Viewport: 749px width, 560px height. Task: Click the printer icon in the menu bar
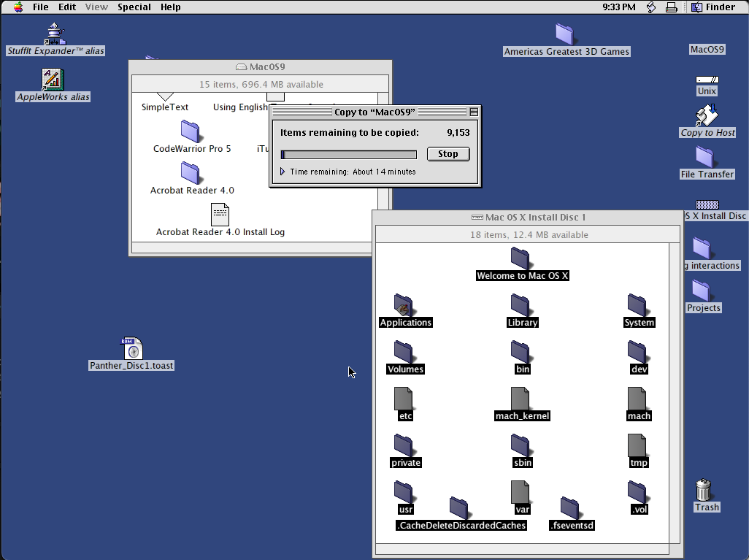[x=671, y=7]
